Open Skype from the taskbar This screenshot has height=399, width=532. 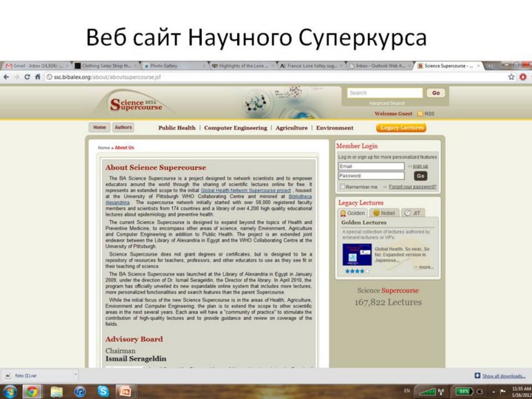[x=103, y=391]
